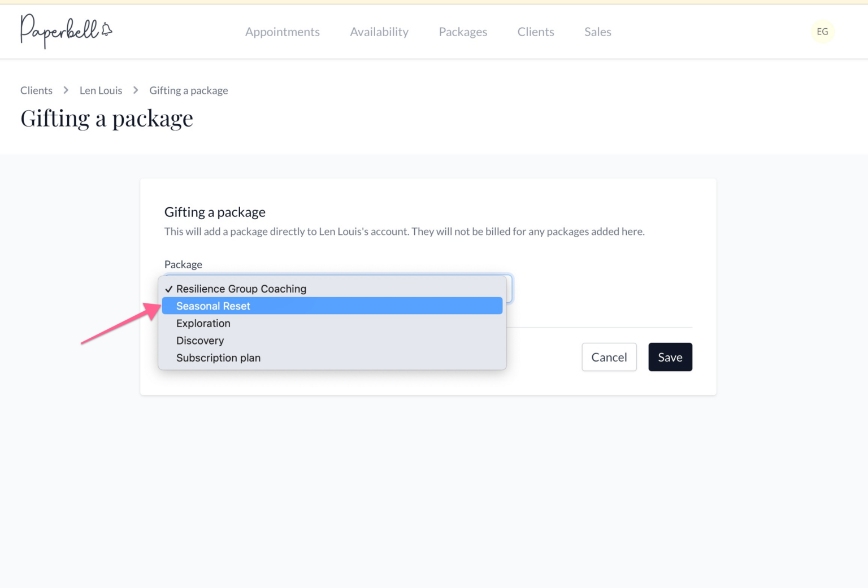The height and width of the screenshot is (588, 868).
Task: Open the Sales section
Action: [x=597, y=32]
